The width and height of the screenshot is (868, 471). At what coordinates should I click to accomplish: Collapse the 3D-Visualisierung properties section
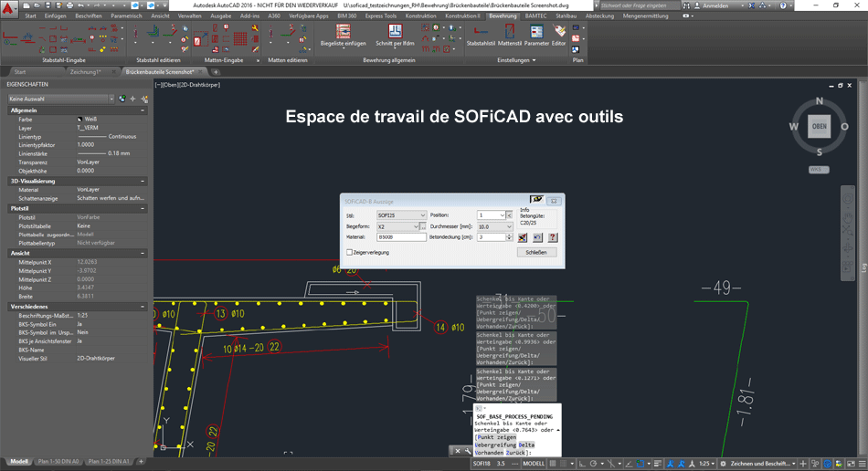tap(143, 182)
